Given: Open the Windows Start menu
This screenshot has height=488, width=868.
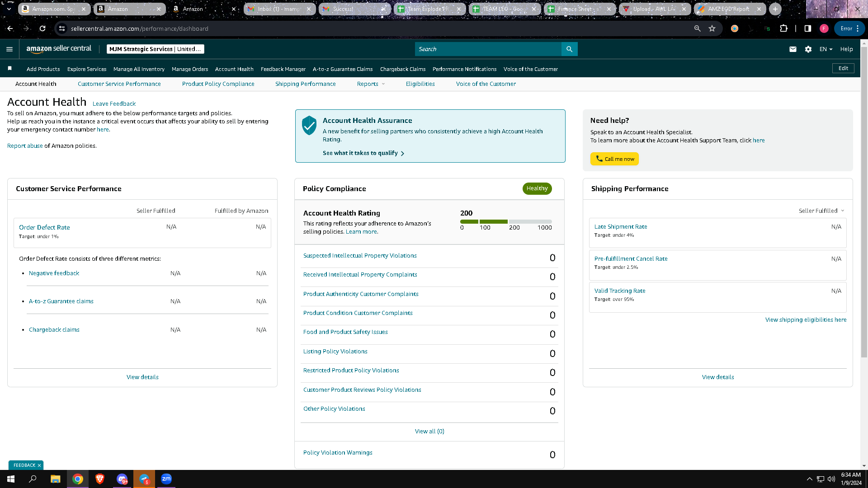Looking at the screenshot, I should coord(11,479).
